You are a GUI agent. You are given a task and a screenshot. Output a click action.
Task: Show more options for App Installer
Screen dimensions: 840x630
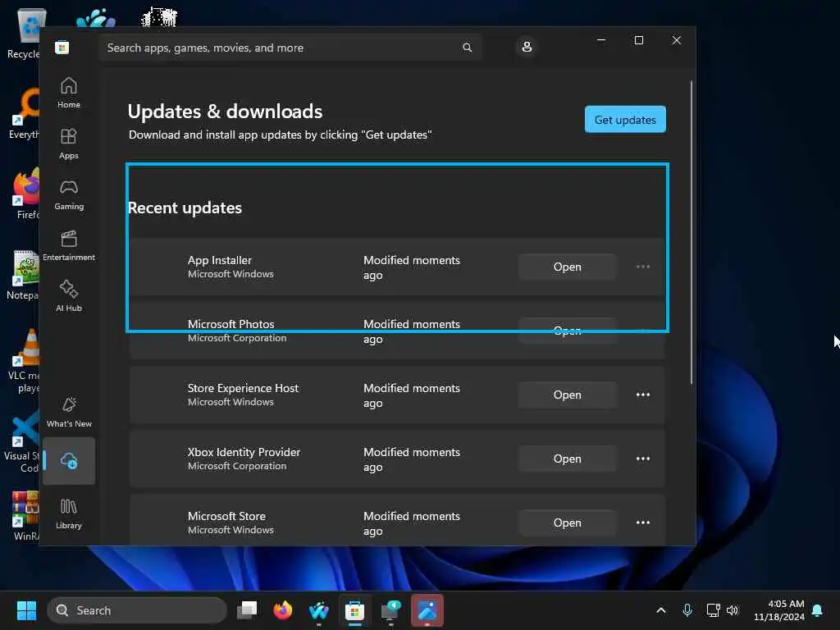click(x=643, y=267)
